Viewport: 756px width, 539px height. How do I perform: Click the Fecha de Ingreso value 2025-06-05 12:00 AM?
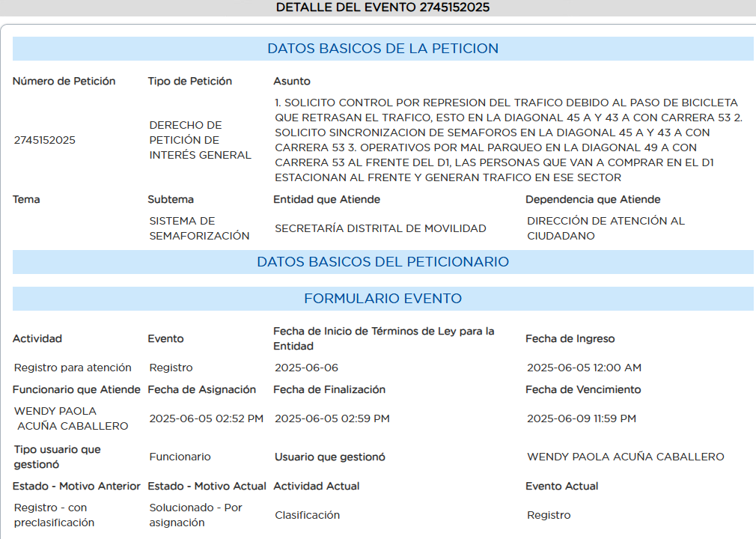click(x=584, y=368)
